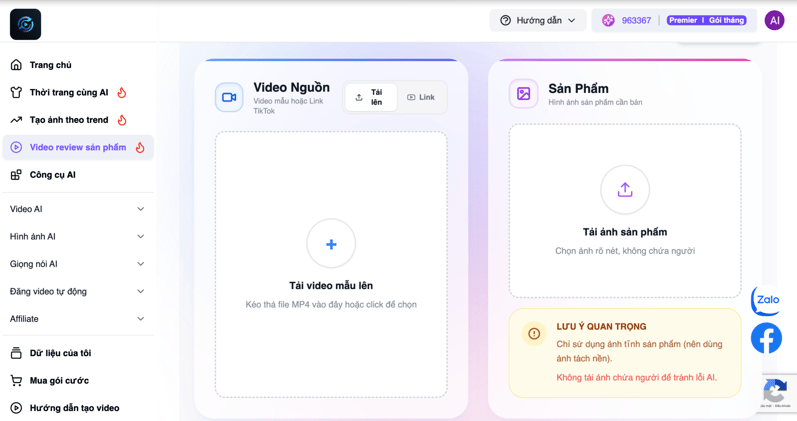Select the Tải lên tab

pyautogui.click(x=371, y=97)
